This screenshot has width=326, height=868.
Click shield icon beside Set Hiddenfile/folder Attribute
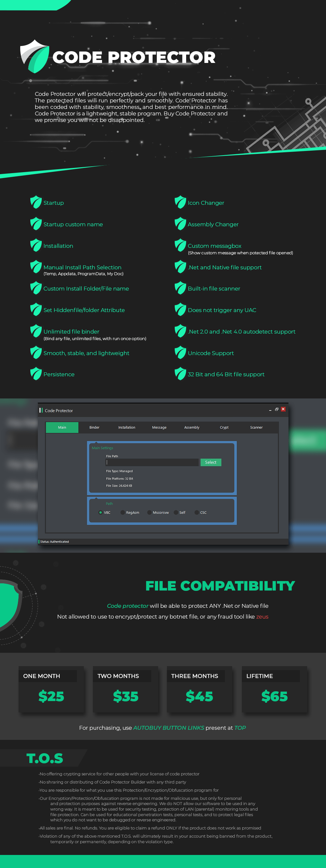(36, 310)
